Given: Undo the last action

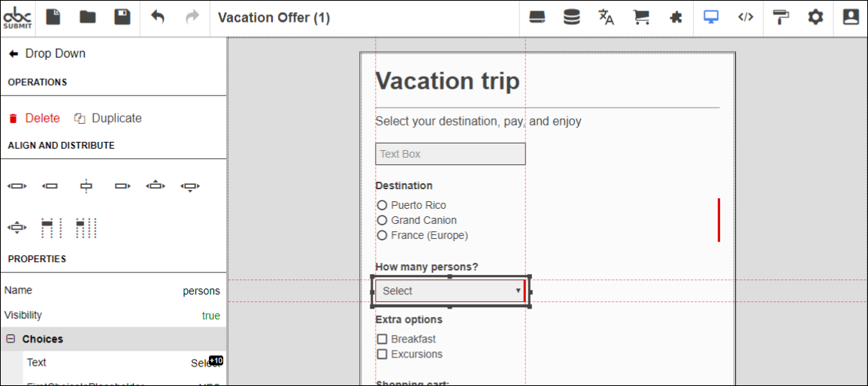Looking at the screenshot, I should click(158, 18).
